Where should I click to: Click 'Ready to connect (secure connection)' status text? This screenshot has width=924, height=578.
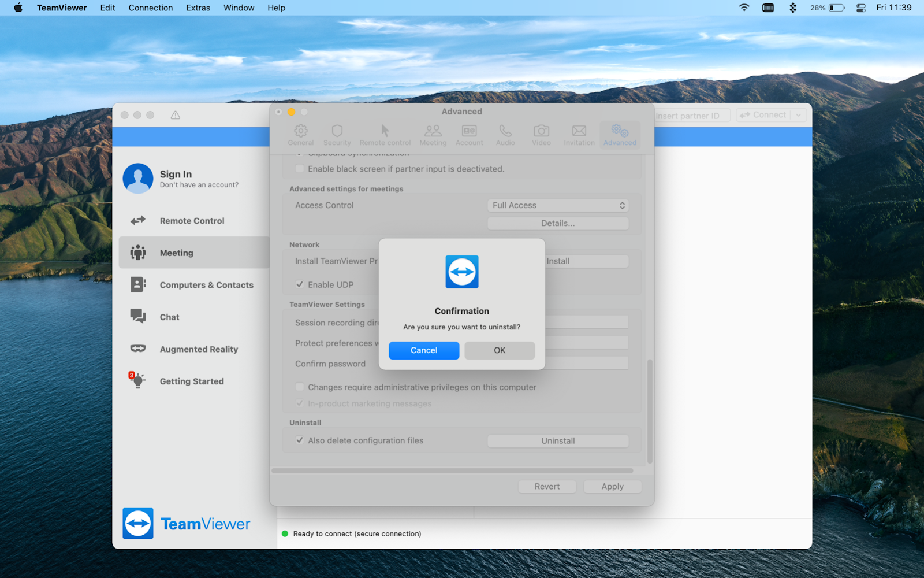[x=357, y=533]
